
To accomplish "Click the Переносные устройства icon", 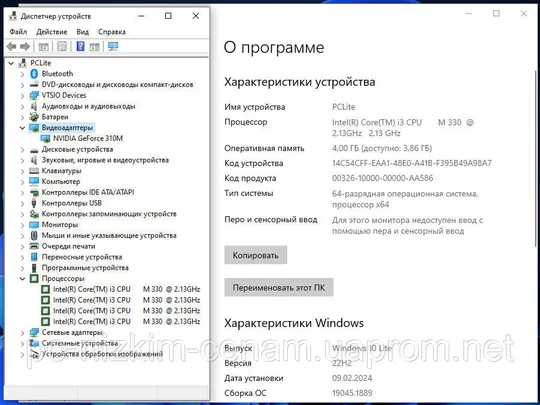I will coord(34,257).
